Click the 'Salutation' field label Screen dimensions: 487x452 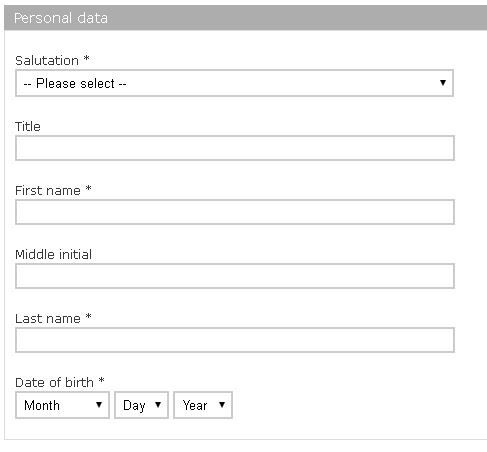tap(47, 61)
